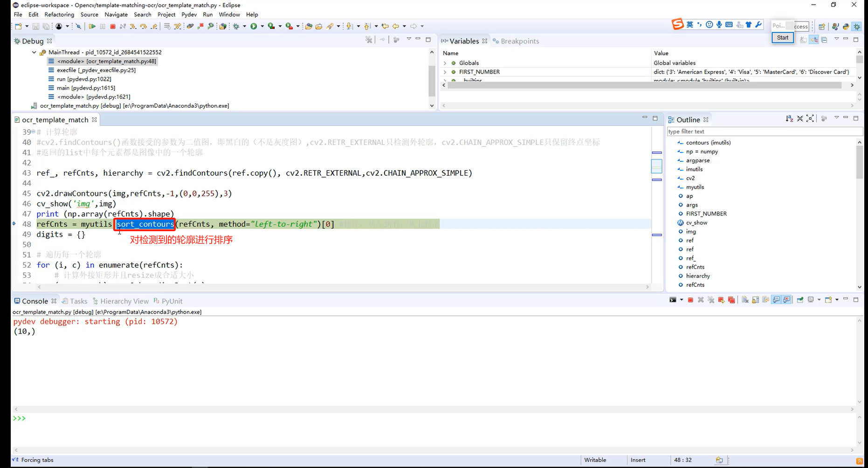Switch to the Tasks tab
868x468 pixels.
click(x=75, y=301)
